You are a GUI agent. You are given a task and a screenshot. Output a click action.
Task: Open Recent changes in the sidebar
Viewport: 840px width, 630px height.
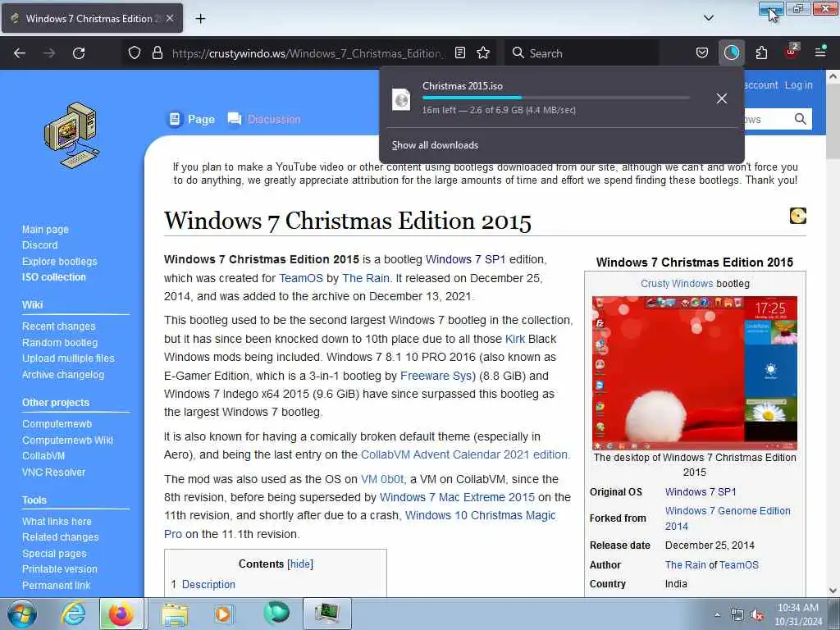point(58,326)
